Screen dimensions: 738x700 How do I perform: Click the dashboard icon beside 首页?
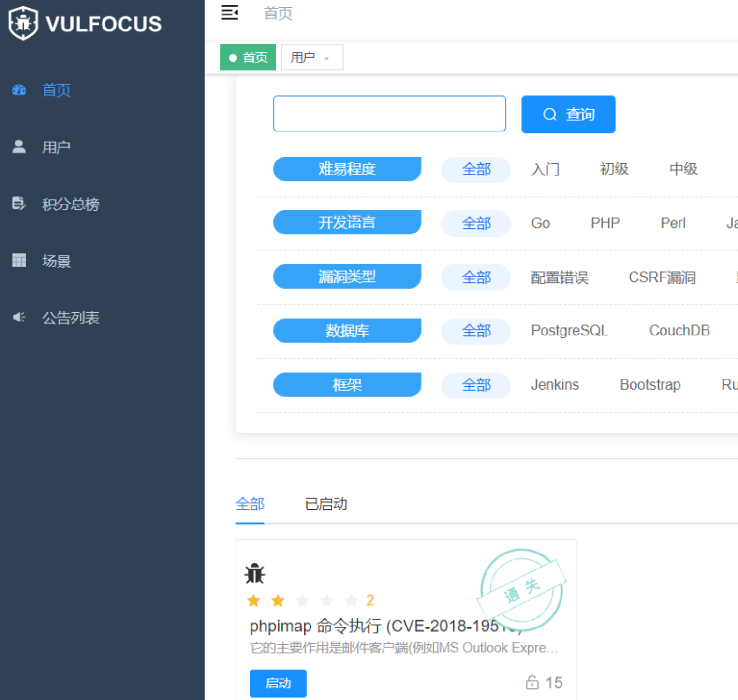pos(19,90)
